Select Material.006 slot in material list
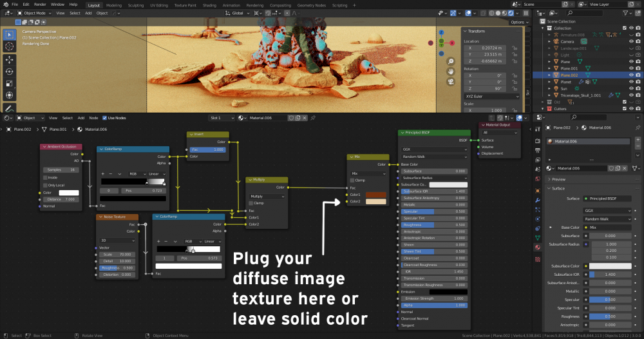The image size is (644, 339). click(x=588, y=141)
